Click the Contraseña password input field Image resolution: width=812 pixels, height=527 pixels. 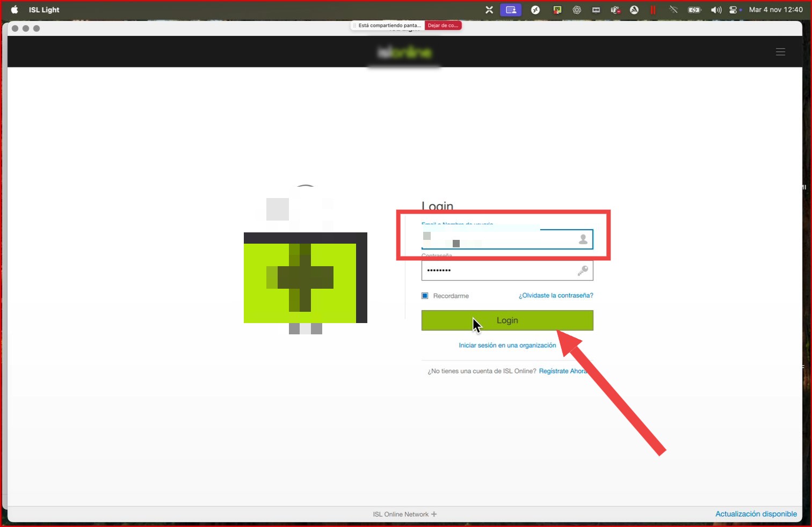tap(499, 271)
